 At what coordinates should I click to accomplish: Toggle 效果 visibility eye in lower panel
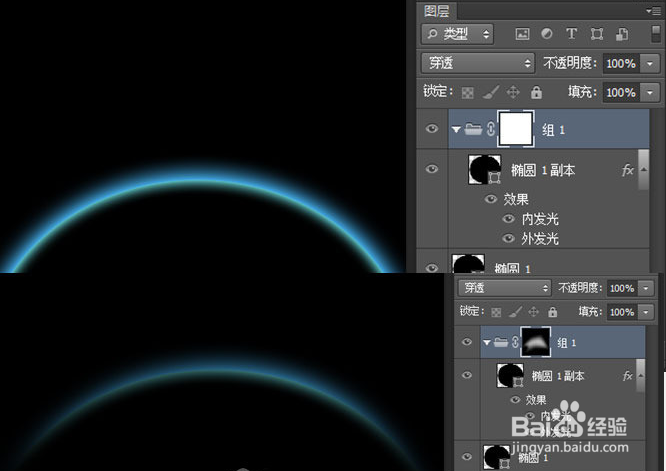point(515,400)
